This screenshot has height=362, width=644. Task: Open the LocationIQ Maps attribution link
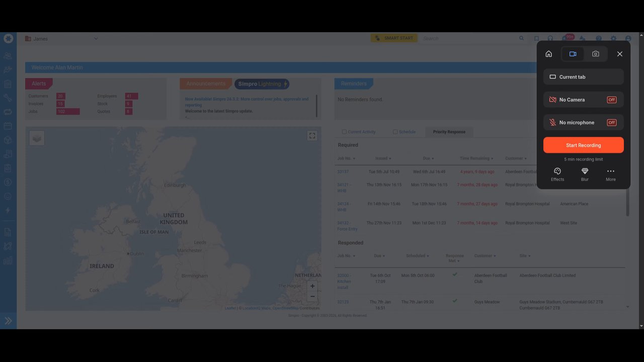pos(257,308)
